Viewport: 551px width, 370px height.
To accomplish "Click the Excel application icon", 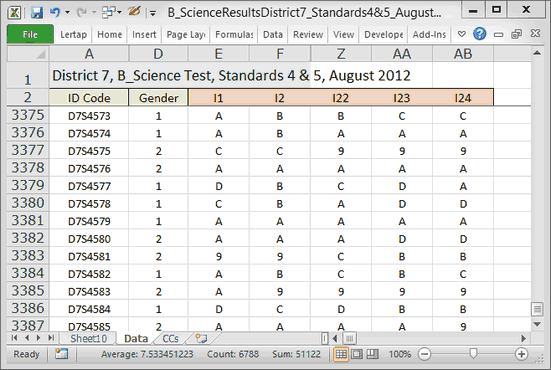I will pos(14,13).
